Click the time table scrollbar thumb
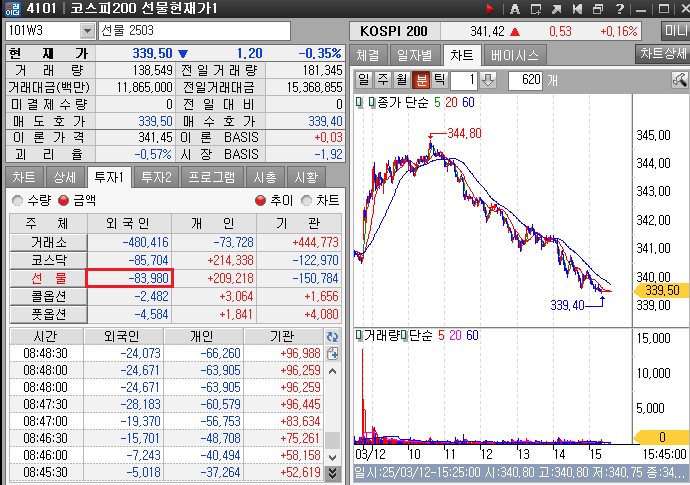Viewport: 690px width, 485px height. pyautogui.click(x=333, y=439)
